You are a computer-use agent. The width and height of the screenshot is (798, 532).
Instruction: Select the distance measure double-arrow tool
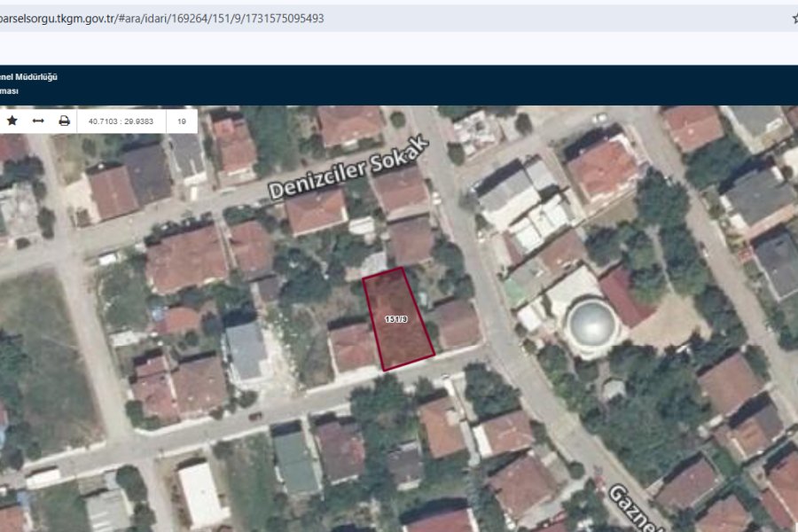(38, 121)
